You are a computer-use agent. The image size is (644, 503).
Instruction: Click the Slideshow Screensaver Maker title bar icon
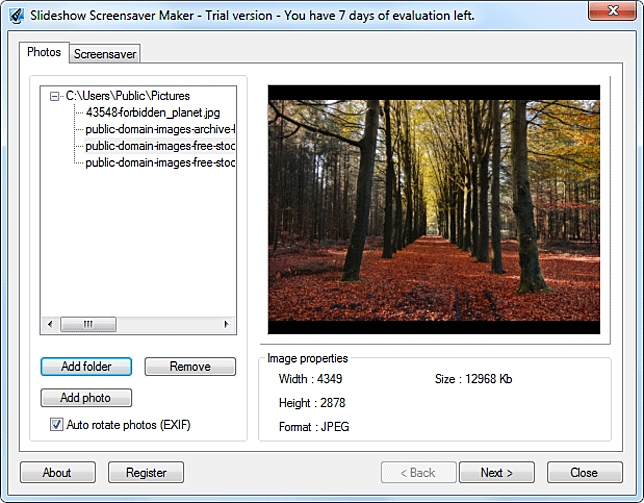click(x=17, y=16)
